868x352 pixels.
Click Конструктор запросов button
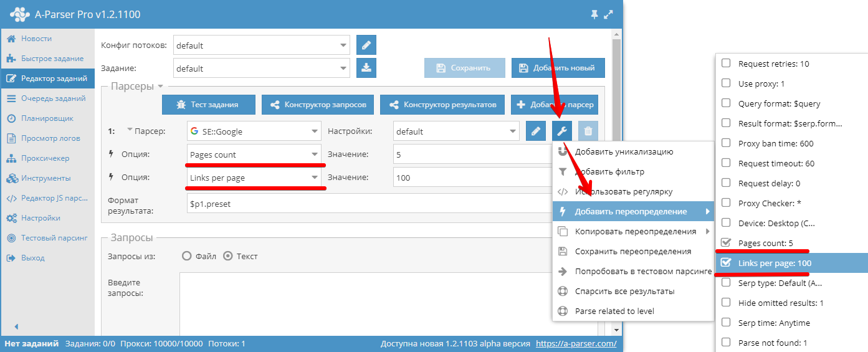[x=318, y=105]
